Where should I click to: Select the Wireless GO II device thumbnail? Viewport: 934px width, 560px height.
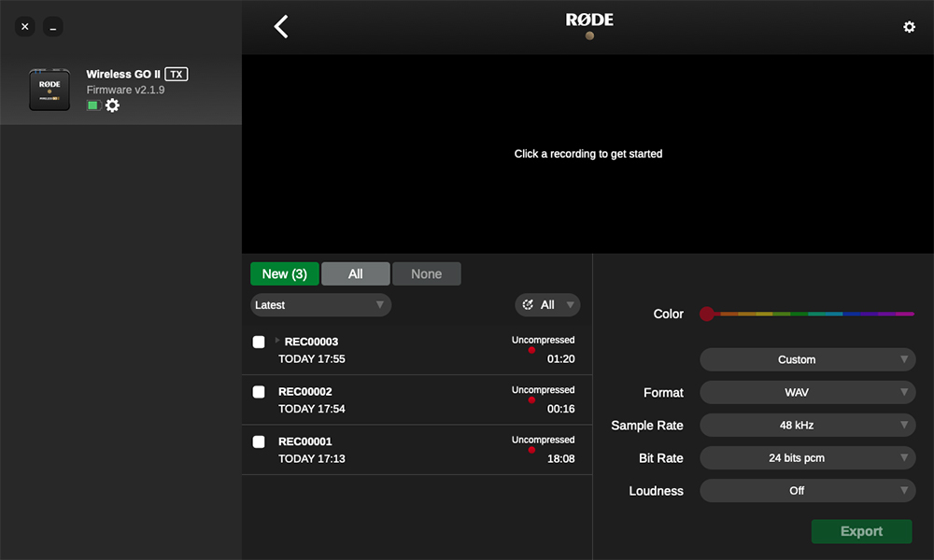click(x=50, y=90)
